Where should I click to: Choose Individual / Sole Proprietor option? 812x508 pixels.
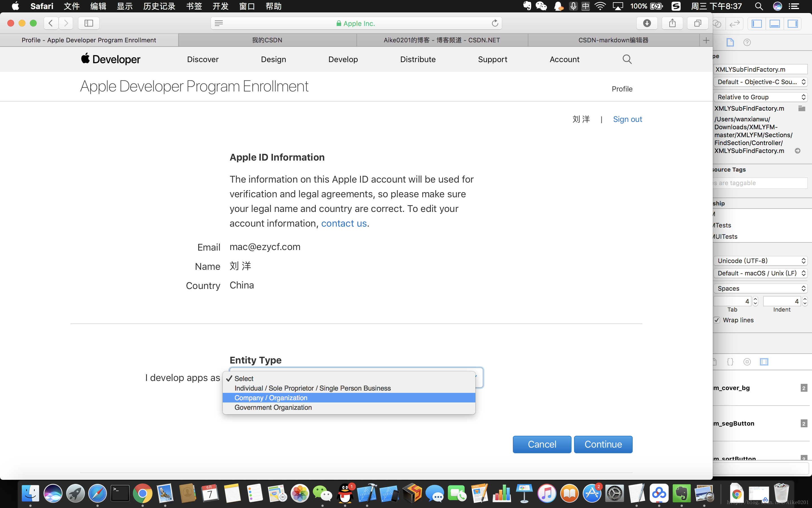349,388
